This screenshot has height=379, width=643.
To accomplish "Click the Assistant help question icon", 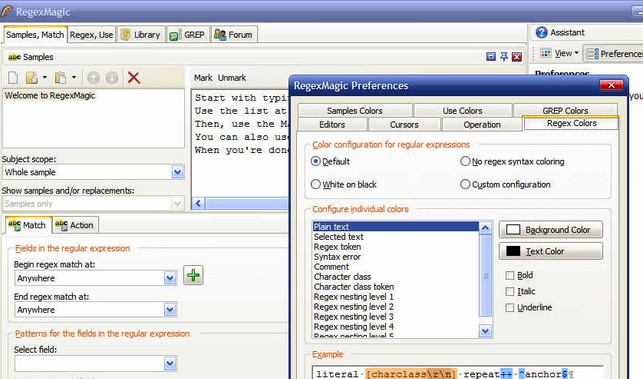I will click(x=541, y=32).
